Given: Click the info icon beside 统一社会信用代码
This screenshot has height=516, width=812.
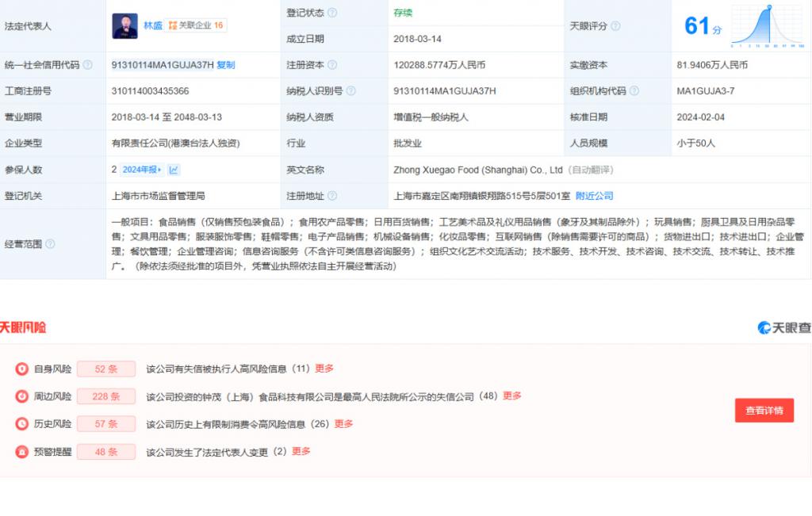Looking at the screenshot, I should 87,65.
